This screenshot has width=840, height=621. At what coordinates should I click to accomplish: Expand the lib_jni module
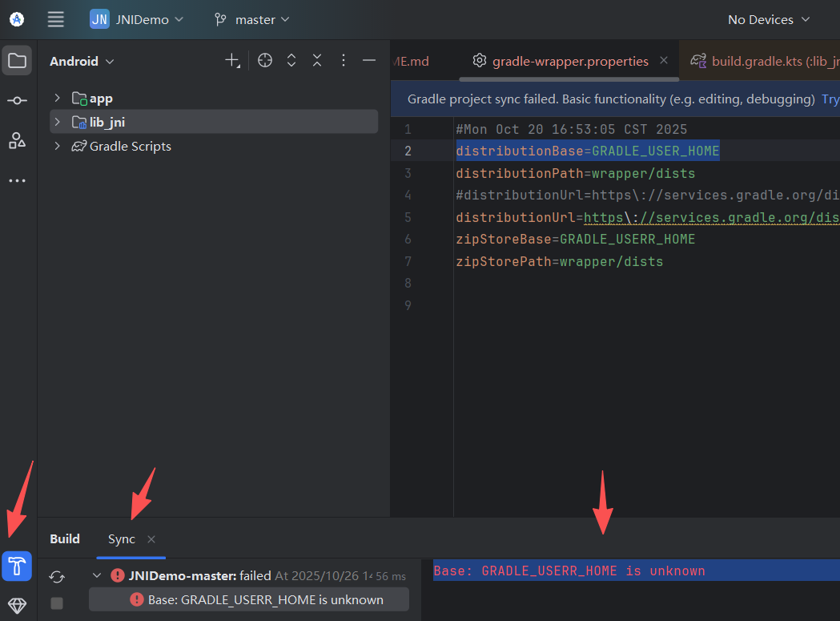pyautogui.click(x=58, y=122)
